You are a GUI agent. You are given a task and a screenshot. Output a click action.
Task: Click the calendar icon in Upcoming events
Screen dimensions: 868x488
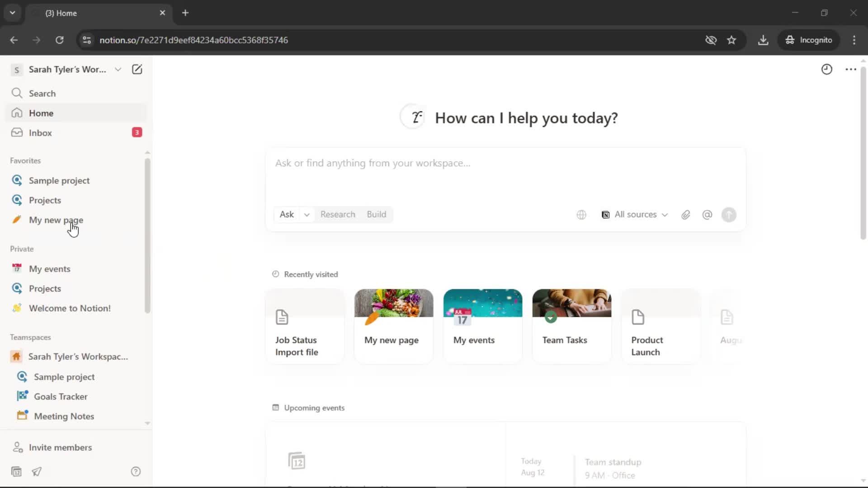point(297,461)
